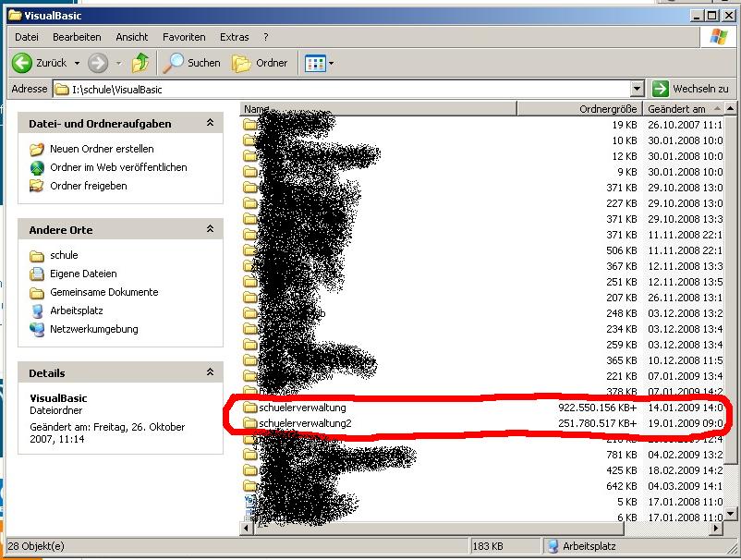Image resolution: width=741 pixels, height=560 pixels.
Task: Click the 28 Objekt(e) status bar text
Action: coord(36,546)
